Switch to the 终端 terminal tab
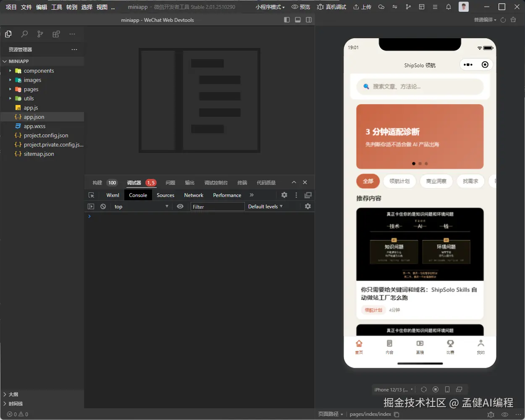This screenshot has height=420, width=525. (x=242, y=183)
